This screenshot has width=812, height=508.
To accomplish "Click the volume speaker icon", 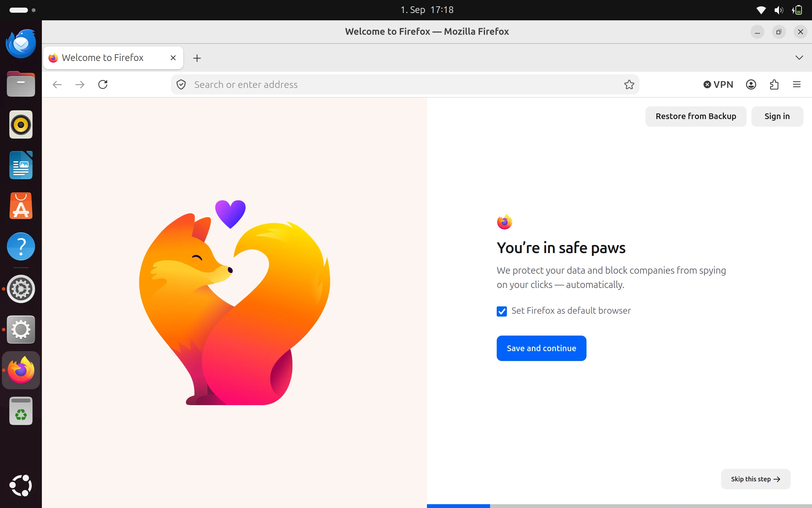I will coord(779,10).
